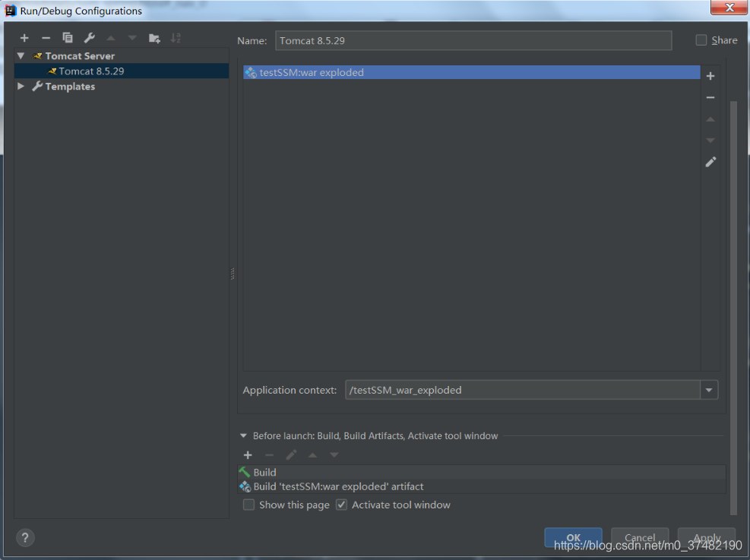
Task: Focus Application context text field
Action: coord(523,390)
